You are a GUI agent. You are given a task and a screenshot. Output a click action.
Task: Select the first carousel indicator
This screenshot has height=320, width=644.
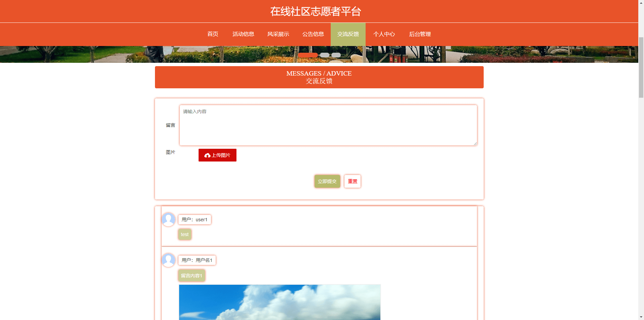click(308, 55)
